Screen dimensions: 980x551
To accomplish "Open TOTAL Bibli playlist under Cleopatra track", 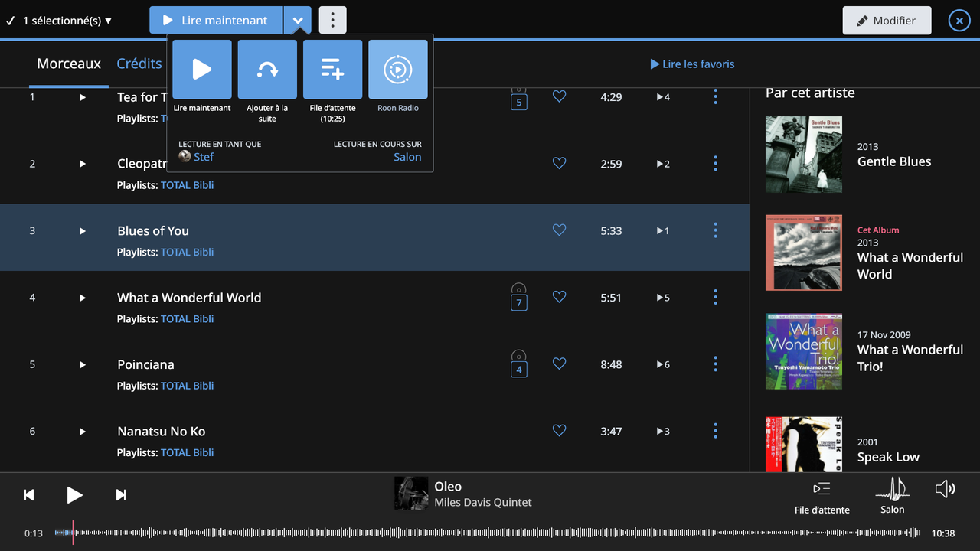I will tap(187, 185).
